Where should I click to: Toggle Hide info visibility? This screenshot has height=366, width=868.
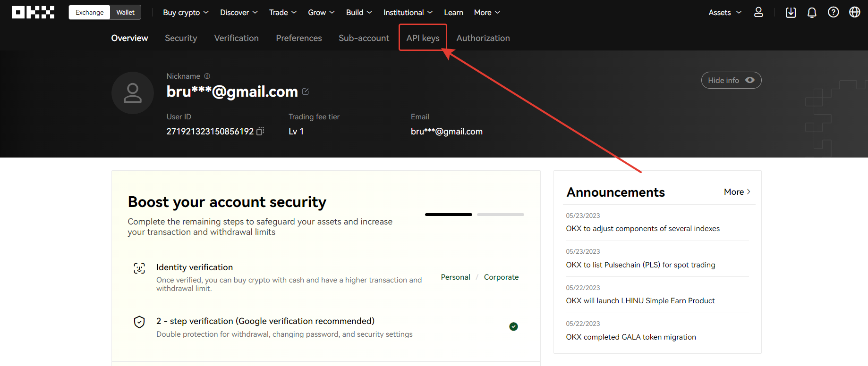[x=731, y=80]
